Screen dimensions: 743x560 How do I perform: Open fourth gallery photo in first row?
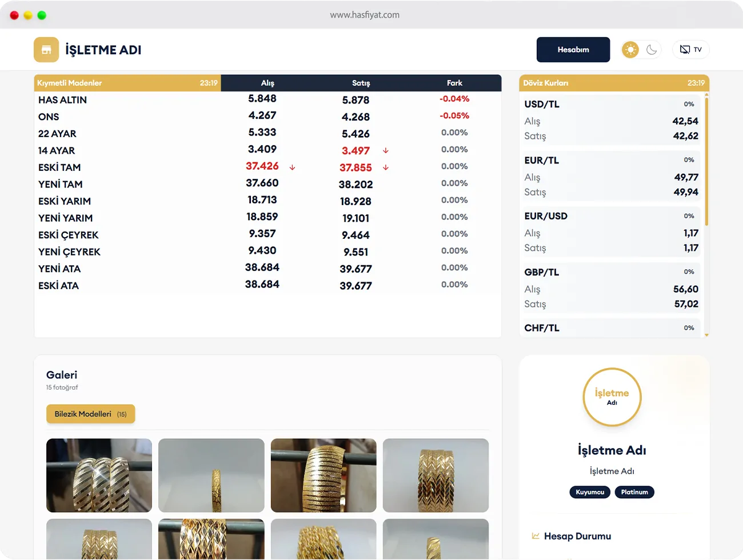point(436,475)
